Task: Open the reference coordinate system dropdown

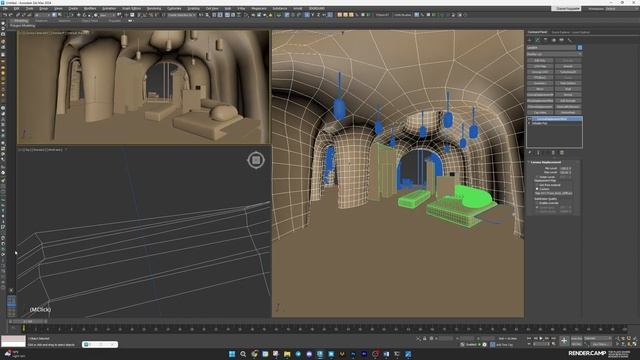Action: pos(107,15)
